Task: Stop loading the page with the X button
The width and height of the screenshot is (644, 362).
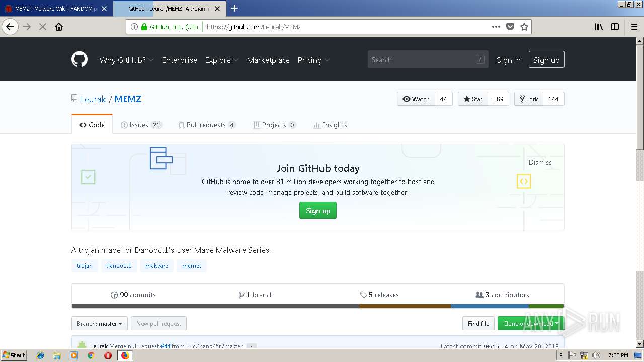Action: point(43,27)
